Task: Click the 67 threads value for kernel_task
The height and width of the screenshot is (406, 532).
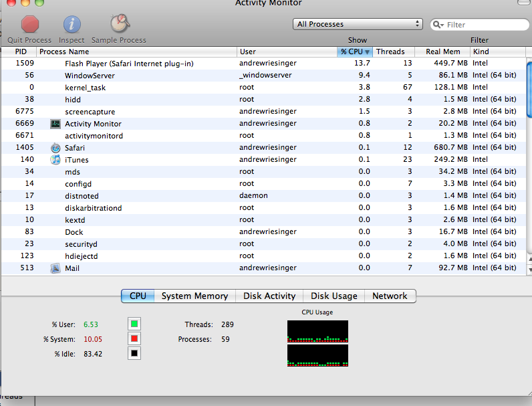Action: [408, 87]
